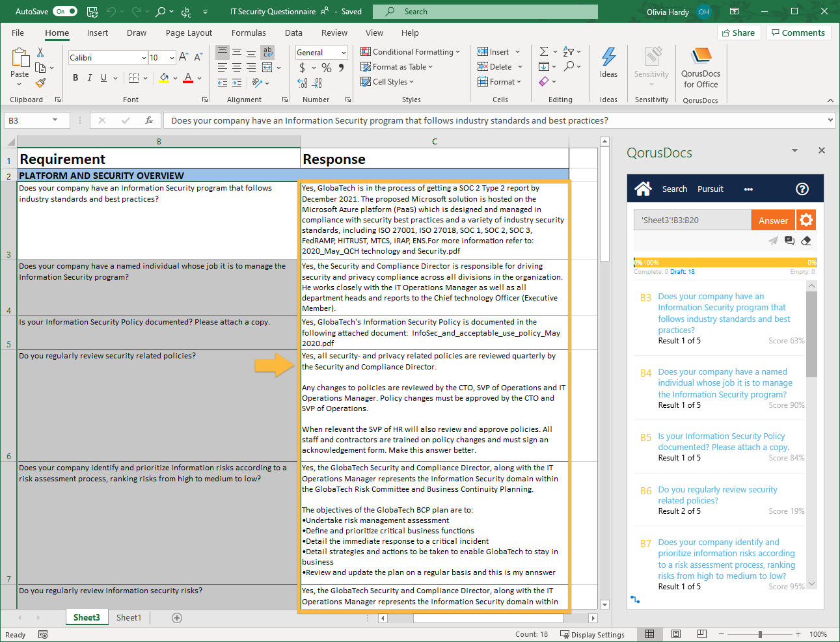
Task: Expand Format as Table menu
Action: pos(397,67)
